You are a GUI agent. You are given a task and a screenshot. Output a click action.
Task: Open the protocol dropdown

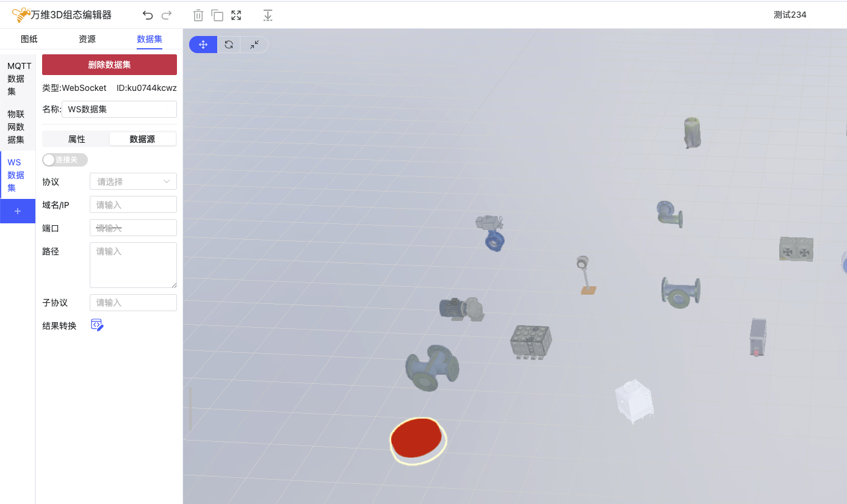click(133, 181)
